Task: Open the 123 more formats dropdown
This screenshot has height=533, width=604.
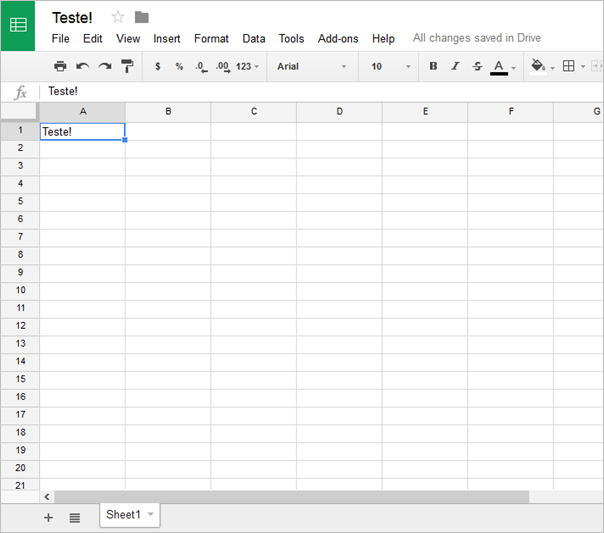Action: coord(247,66)
